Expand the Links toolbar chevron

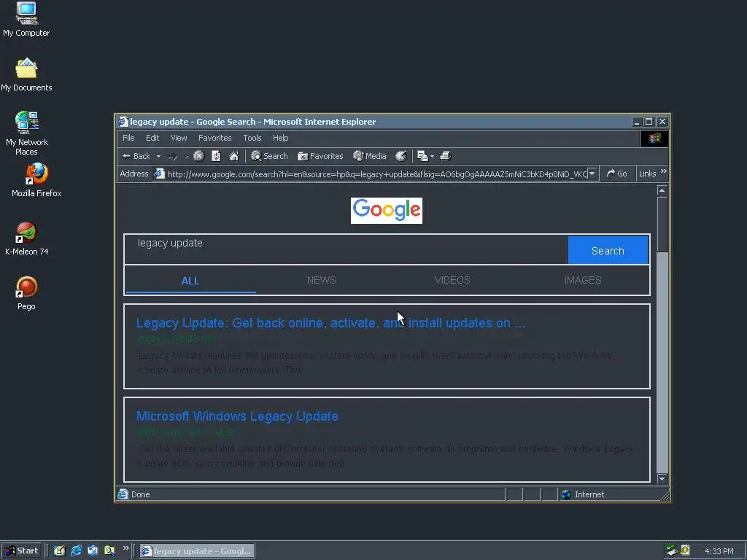664,171
